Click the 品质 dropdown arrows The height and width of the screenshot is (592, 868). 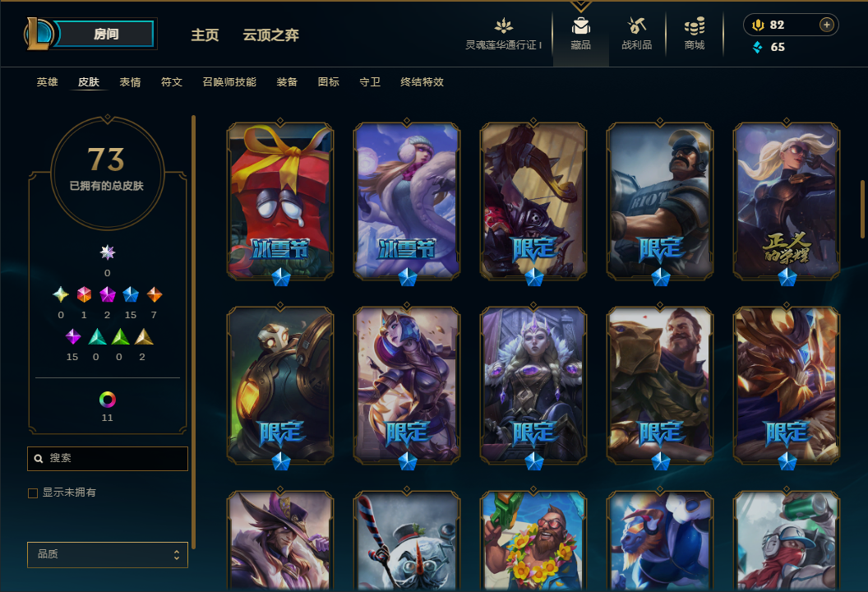click(177, 555)
